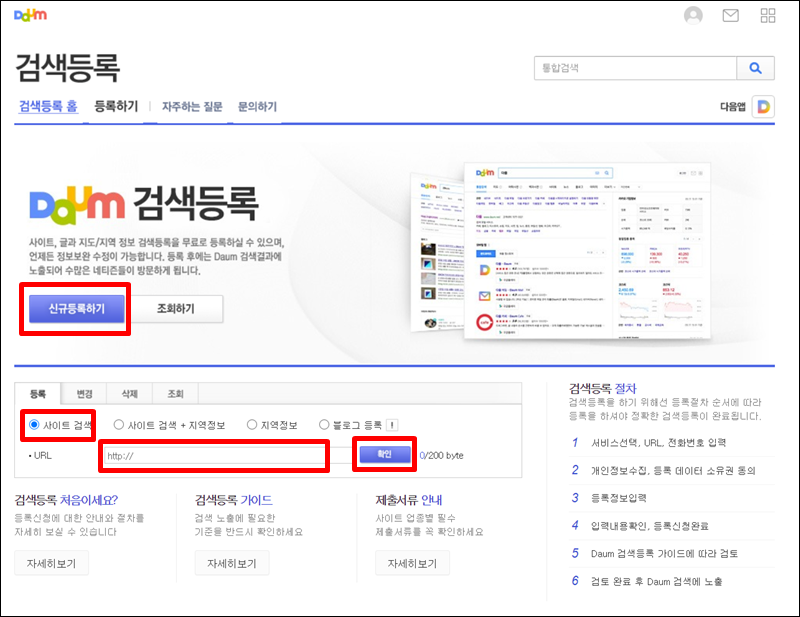This screenshot has width=800, height=617.
Task: Click 자세히보기 under 검색등록 가이드
Action: coord(232,563)
